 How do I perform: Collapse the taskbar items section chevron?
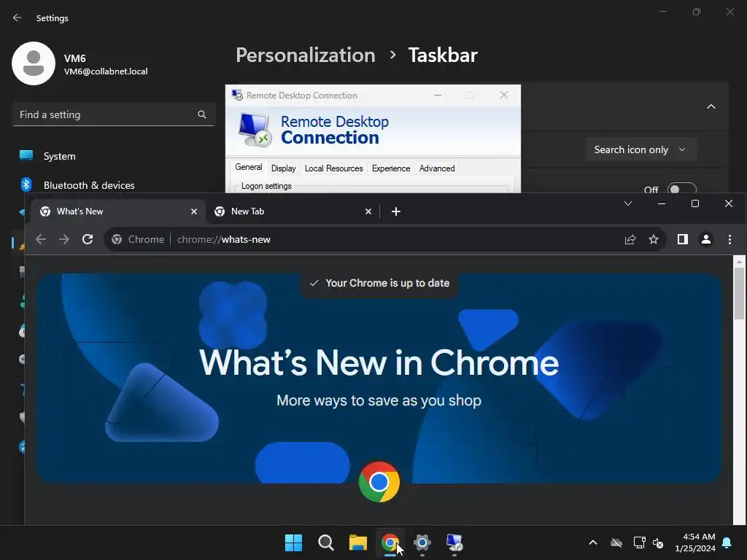[x=711, y=106]
